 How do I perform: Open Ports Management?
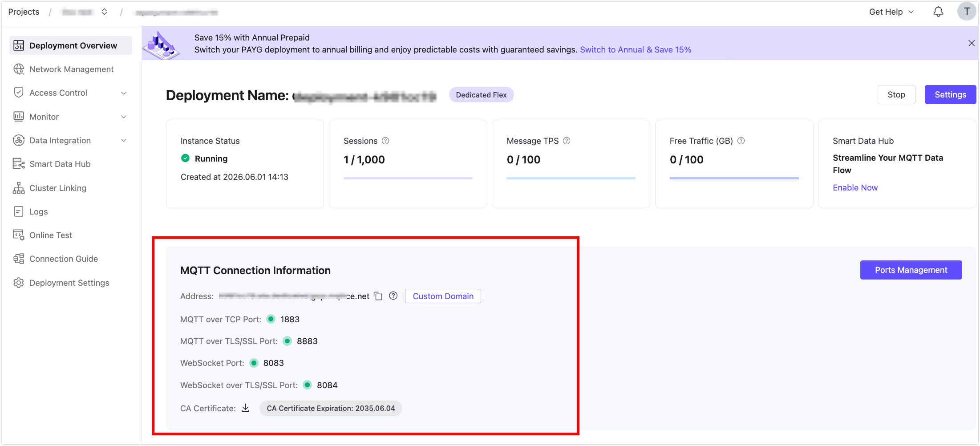click(x=911, y=270)
